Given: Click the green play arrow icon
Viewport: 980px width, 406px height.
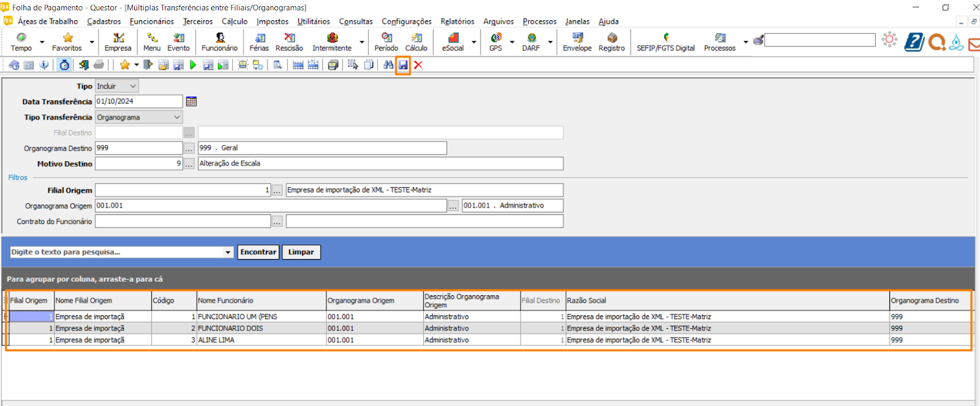Looking at the screenshot, I should 193,65.
